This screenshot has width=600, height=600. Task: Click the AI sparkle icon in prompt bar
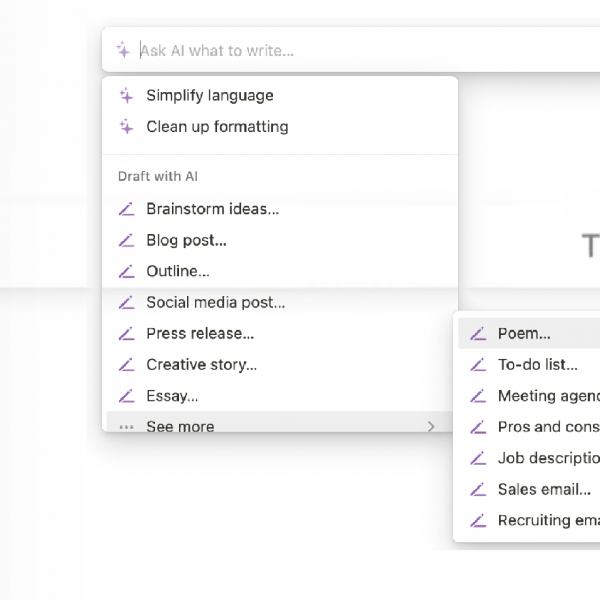tap(123, 50)
